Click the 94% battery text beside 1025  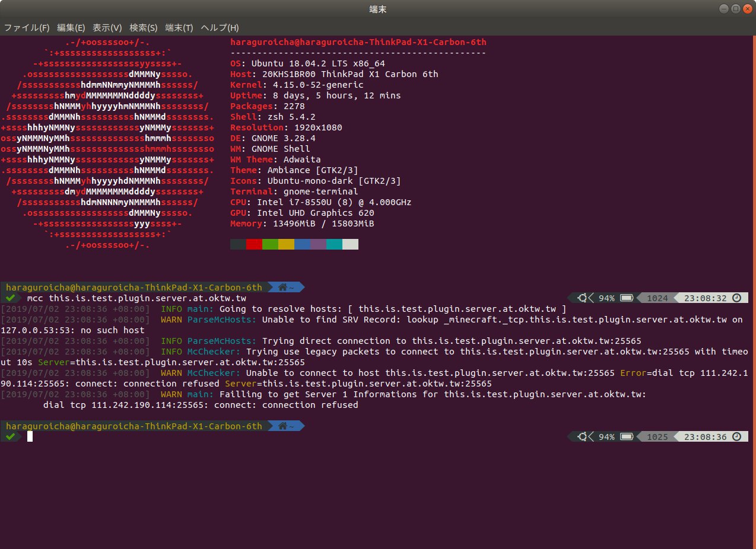tap(606, 436)
